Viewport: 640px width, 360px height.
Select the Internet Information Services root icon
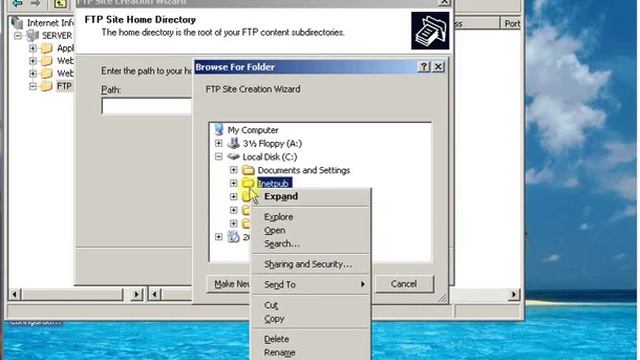tap(17, 22)
